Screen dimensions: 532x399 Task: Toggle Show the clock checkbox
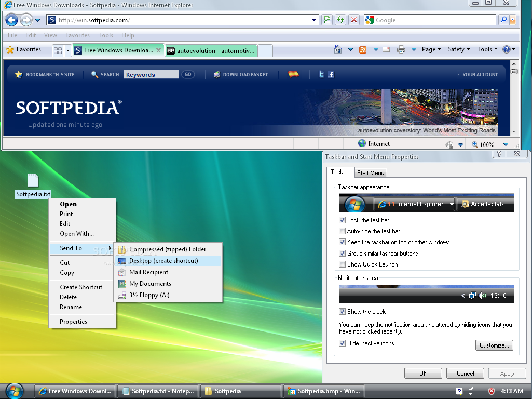coord(342,311)
